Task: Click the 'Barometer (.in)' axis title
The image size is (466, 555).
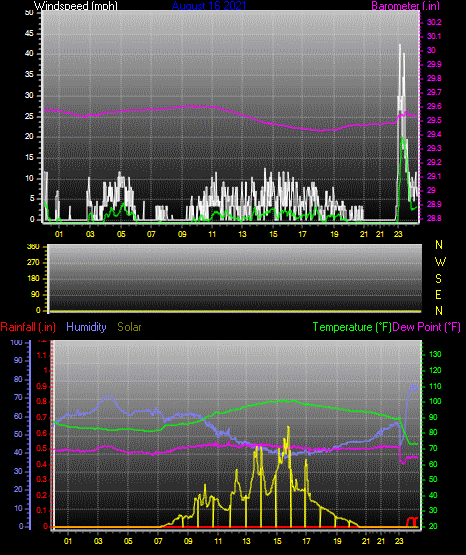Action: [405, 5]
